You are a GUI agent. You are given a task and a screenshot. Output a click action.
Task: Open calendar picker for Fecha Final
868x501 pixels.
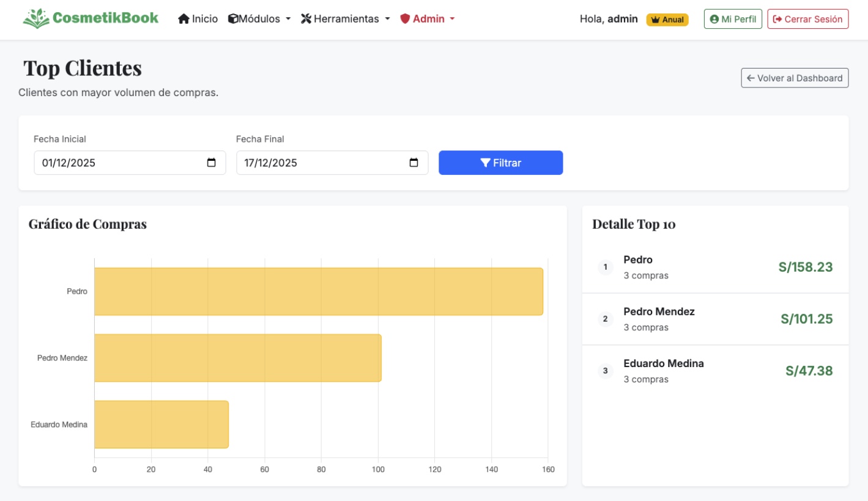pyautogui.click(x=414, y=163)
